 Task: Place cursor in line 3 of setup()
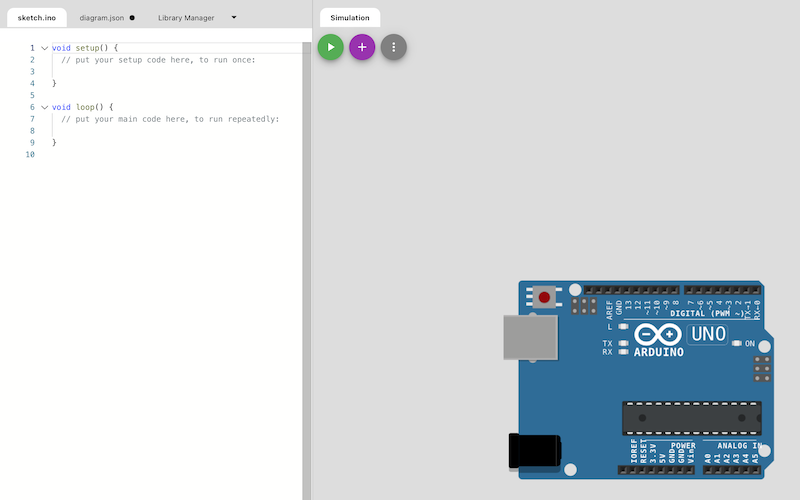click(x=179, y=71)
